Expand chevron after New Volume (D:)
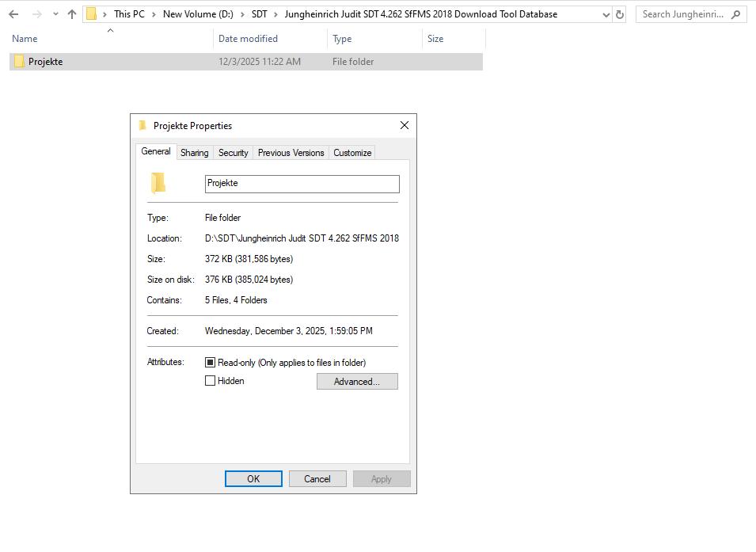This screenshot has height=552, width=756. pyautogui.click(x=242, y=14)
